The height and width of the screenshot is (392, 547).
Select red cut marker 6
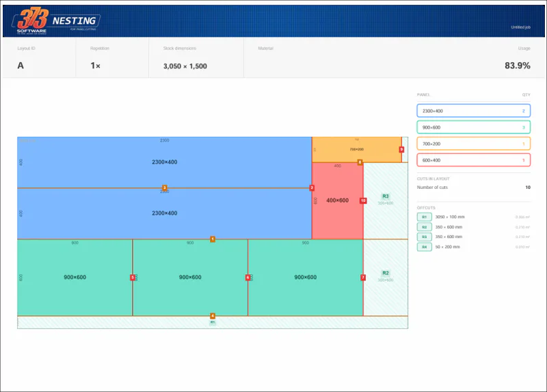248,278
